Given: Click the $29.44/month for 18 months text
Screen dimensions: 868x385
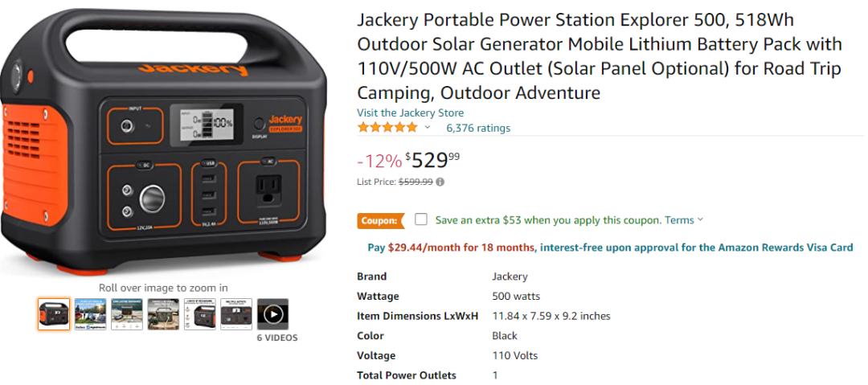Looking at the screenshot, I should pos(461,248).
